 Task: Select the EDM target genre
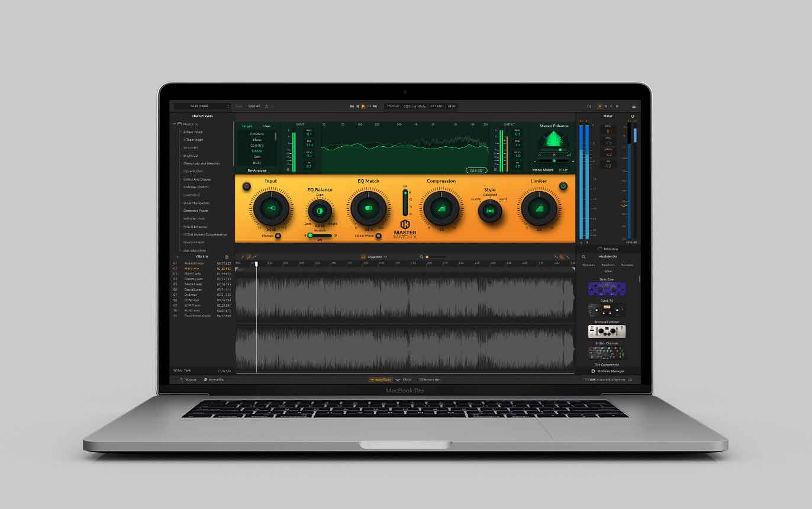(x=257, y=163)
